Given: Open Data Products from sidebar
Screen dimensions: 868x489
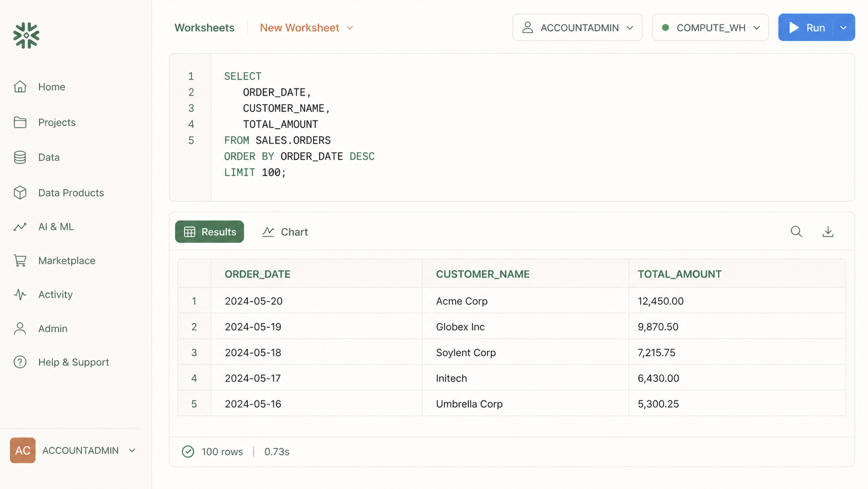Looking at the screenshot, I should [x=71, y=193].
